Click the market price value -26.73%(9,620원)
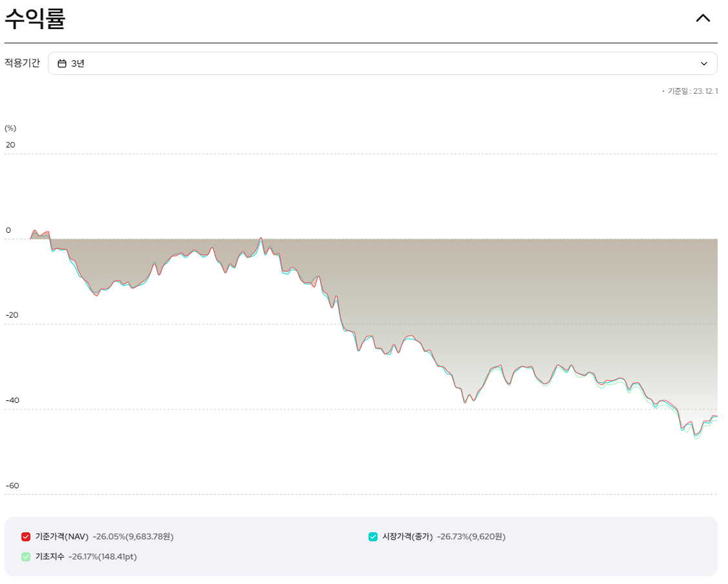 (x=471, y=537)
